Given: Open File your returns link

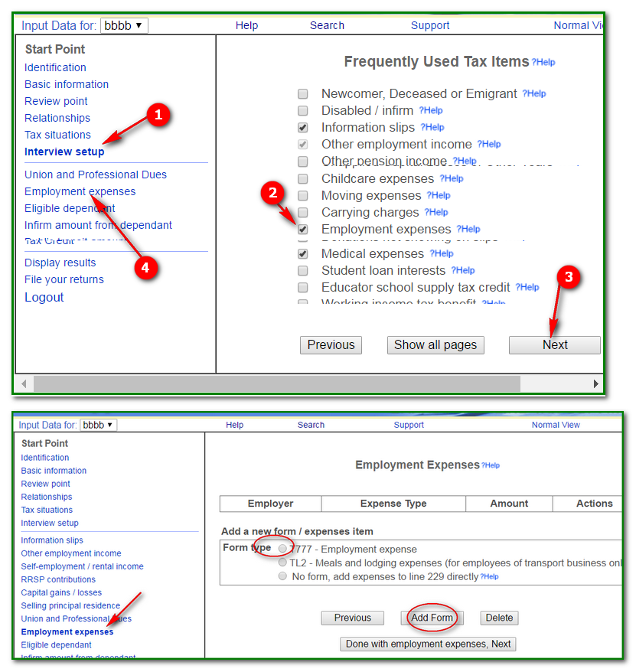Looking at the screenshot, I should (64, 279).
